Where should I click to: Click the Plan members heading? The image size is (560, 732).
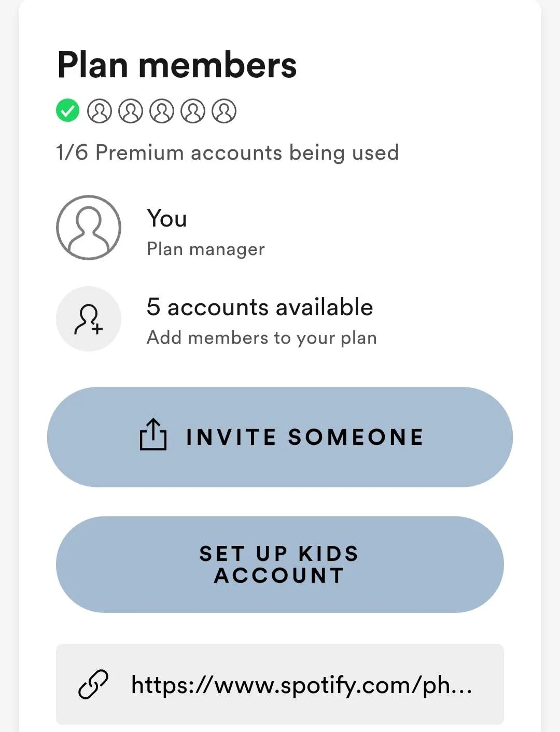coord(177,65)
